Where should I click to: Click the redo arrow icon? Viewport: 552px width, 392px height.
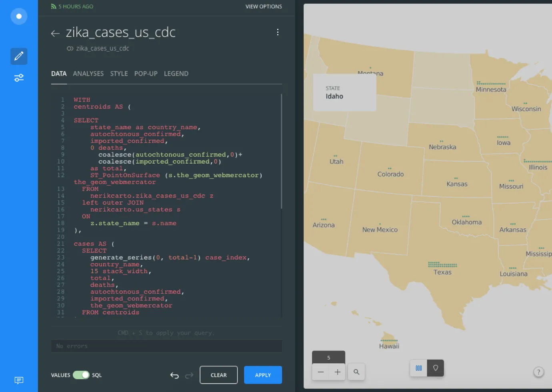tap(189, 375)
